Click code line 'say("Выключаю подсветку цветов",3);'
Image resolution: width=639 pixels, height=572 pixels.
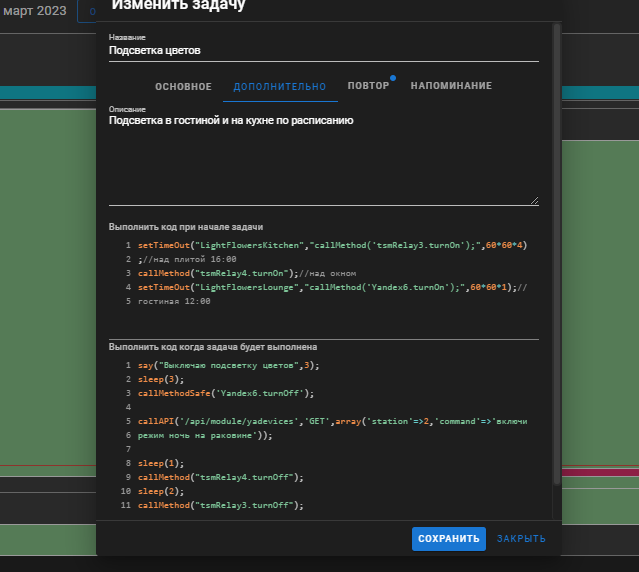tap(229, 365)
